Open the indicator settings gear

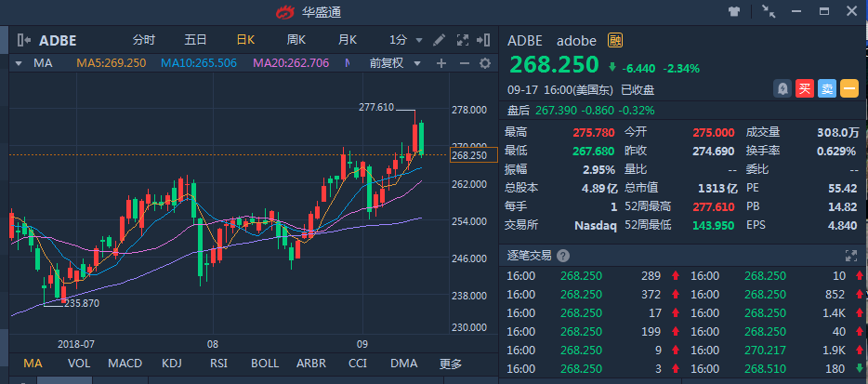(485, 63)
